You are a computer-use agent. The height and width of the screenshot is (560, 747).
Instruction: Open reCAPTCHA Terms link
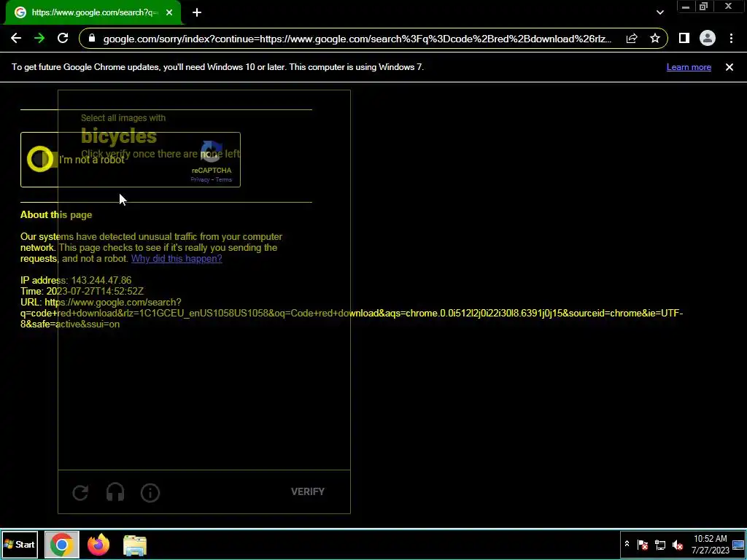(223, 179)
